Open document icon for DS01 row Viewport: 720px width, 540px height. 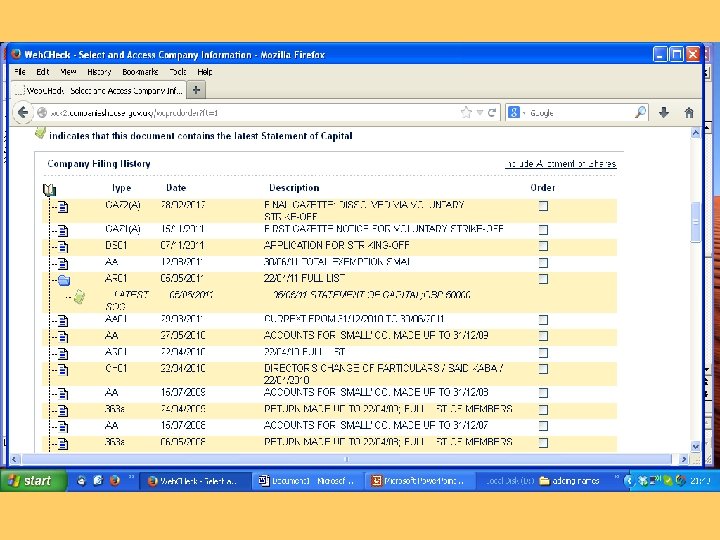point(63,247)
